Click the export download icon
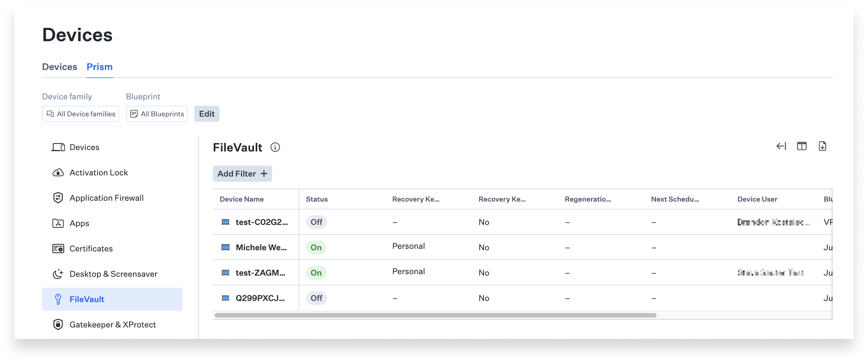This screenshot has height=362, width=868. [822, 146]
